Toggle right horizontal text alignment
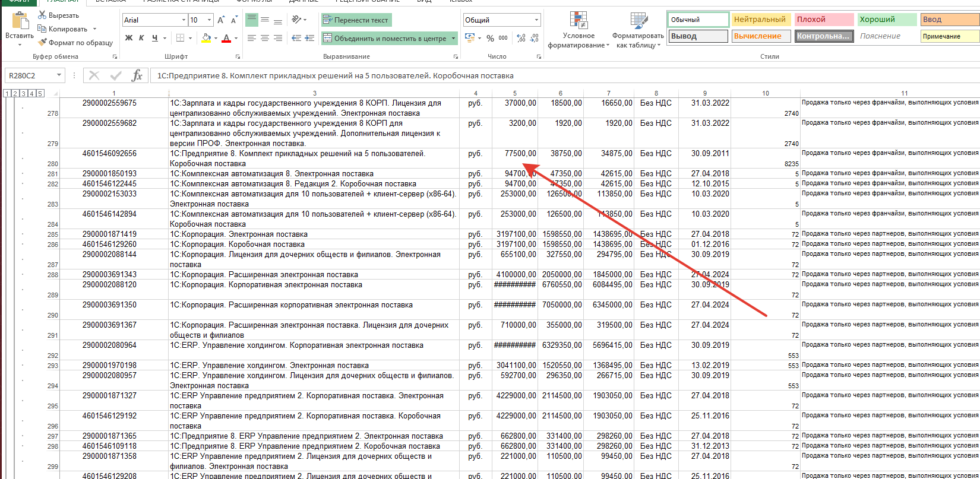 pyautogui.click(x=278, y=38)
